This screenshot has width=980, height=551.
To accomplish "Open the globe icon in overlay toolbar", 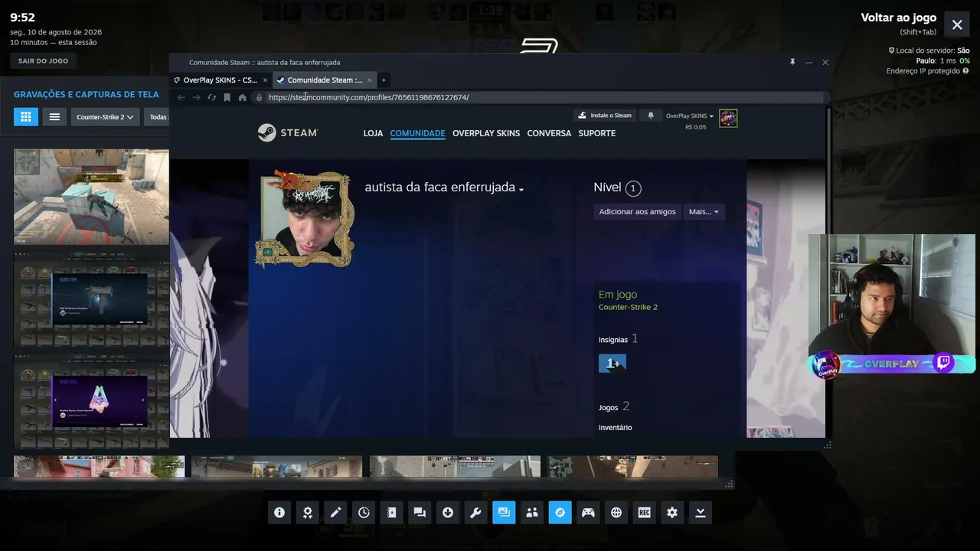I will [x=616, y=513].
